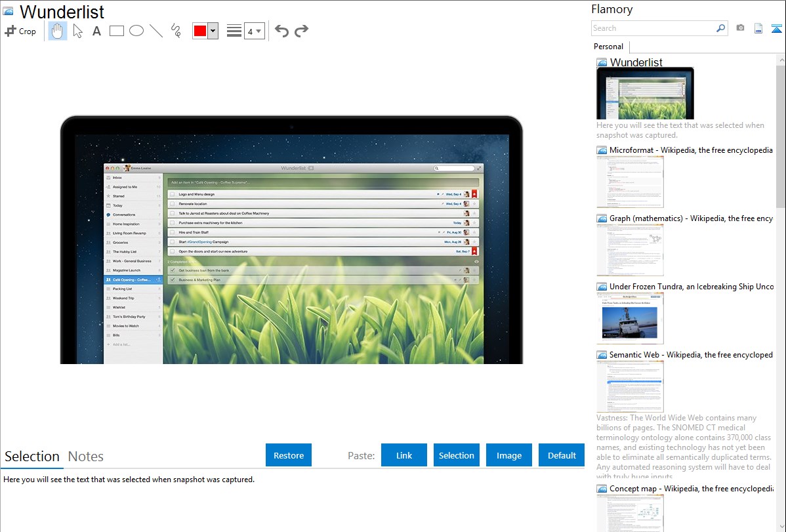Click icon beside Semantic Web title

point(602,355)
